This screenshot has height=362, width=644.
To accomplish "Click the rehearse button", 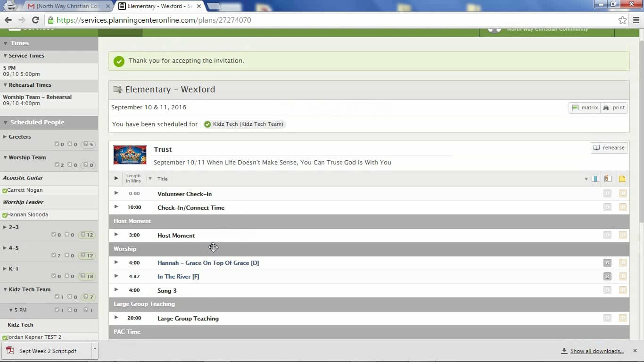I will 609,148.
